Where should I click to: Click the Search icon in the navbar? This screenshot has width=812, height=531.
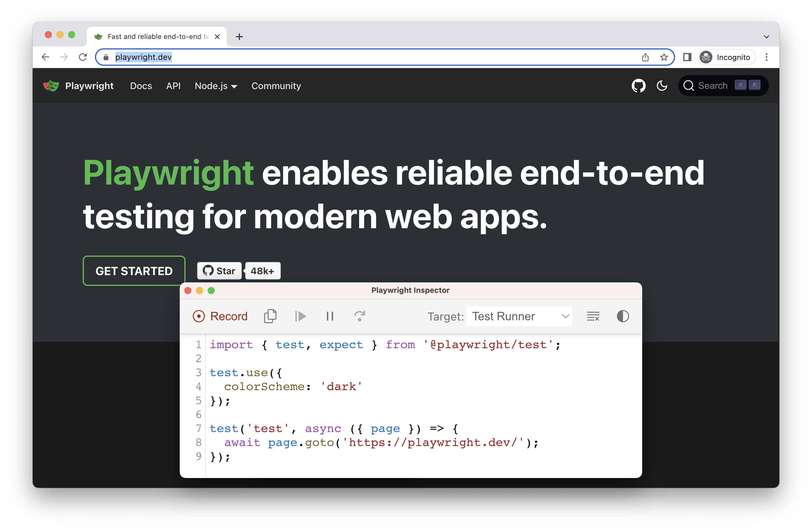coord(689,86)
